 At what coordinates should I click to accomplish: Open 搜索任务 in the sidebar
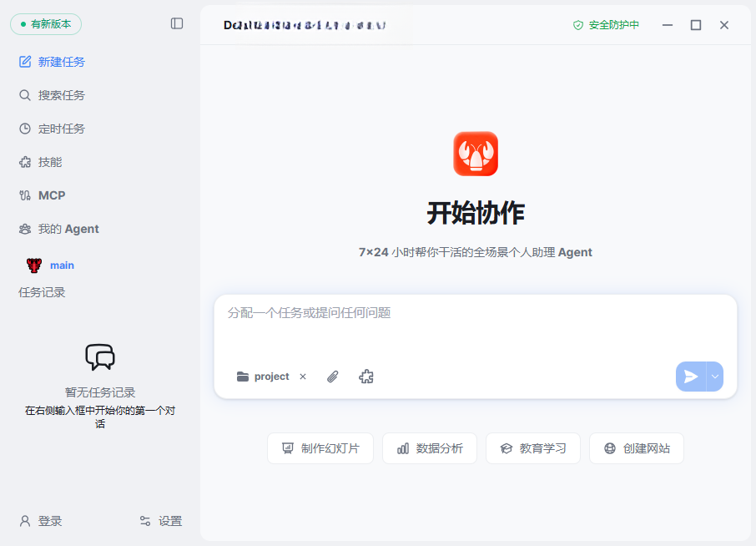pyautogui.click(x=52, y=95)
